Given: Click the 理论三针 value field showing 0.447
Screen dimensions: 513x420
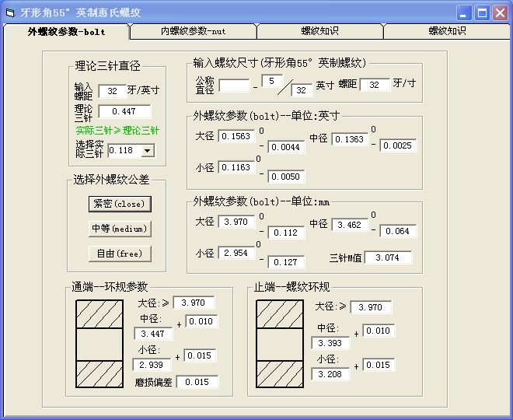Looking at the screenshot, I should tap(124, 111).
